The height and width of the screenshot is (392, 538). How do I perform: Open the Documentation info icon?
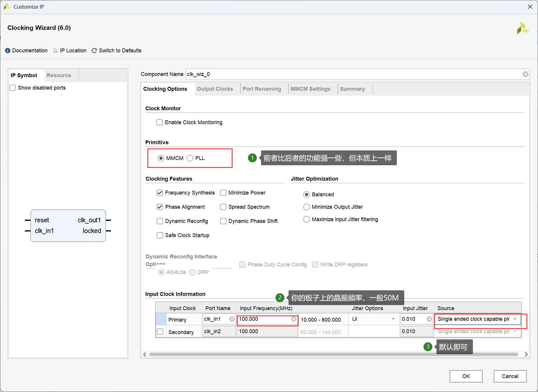coord(8,51)
